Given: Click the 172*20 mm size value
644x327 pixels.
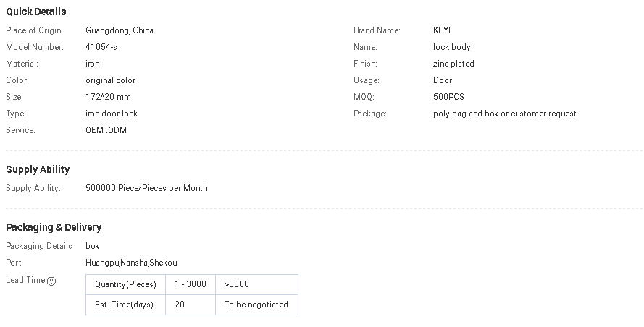Looking at the screenshot, I should 108,97.
